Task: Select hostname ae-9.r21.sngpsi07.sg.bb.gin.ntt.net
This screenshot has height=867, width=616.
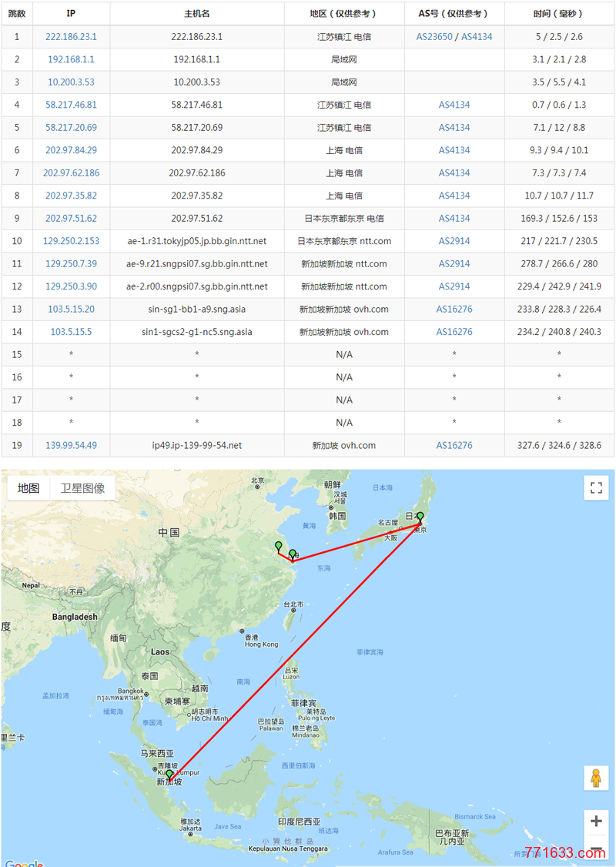Action: click(197, 264)
